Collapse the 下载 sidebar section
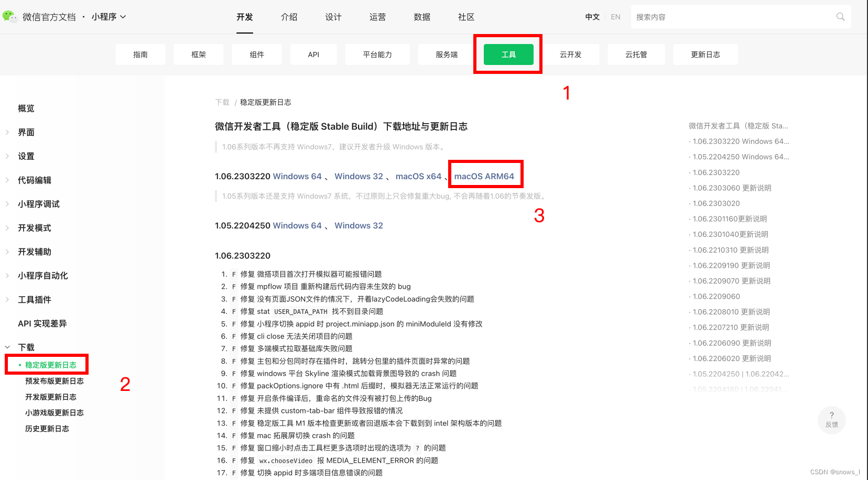The width and height of the screenshot is (868, 480). [7, 347]
